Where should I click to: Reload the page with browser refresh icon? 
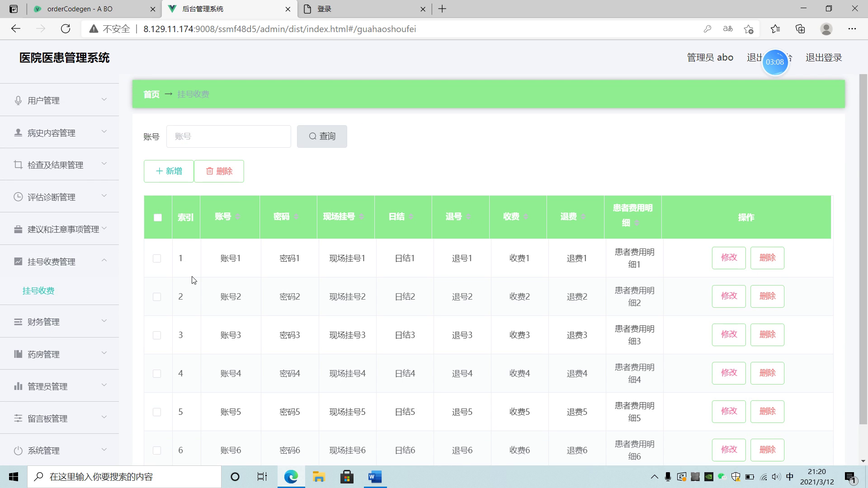click(66, 29)
